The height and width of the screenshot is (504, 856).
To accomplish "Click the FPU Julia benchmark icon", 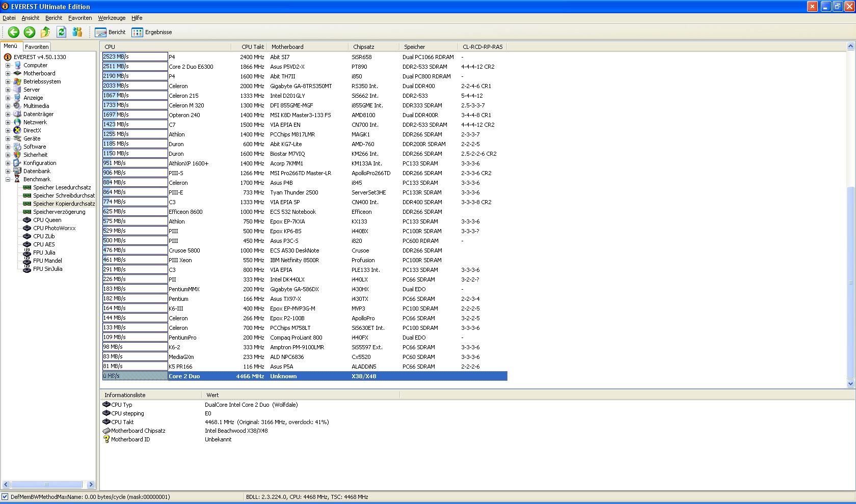I will point(27,253).
